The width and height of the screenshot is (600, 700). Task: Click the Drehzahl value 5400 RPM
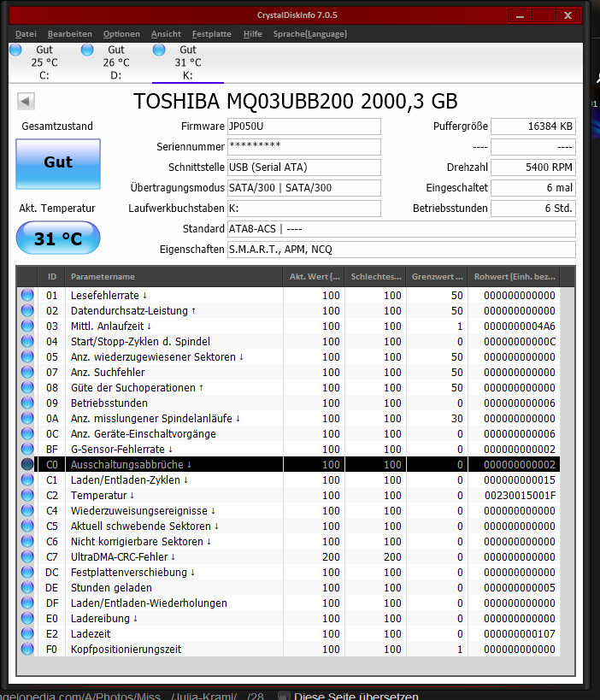[x=533, y=168]
